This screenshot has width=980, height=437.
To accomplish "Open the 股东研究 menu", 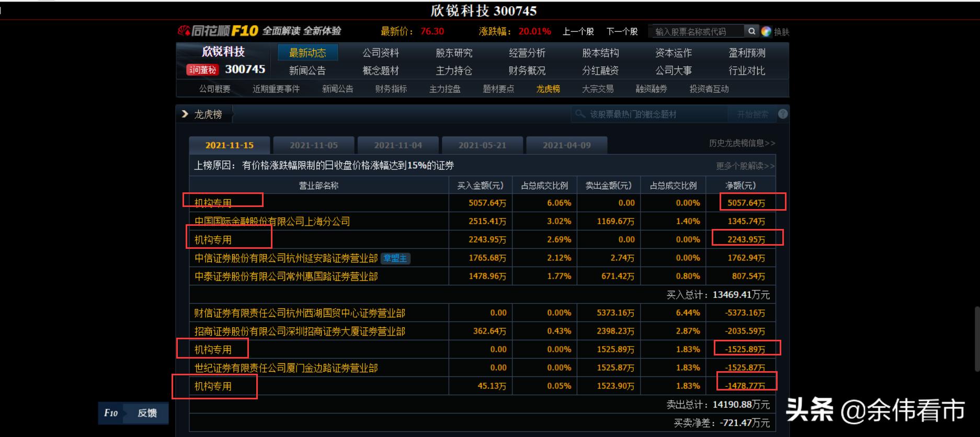I will (454, 53).
